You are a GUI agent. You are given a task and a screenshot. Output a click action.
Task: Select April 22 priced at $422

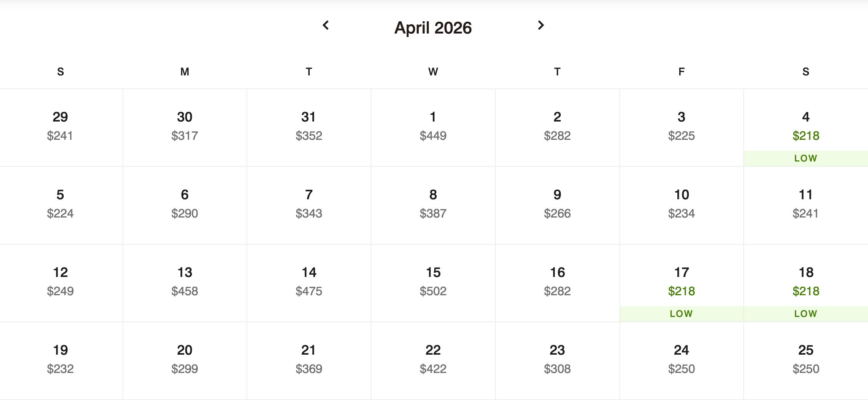click(x=433, y=359)
